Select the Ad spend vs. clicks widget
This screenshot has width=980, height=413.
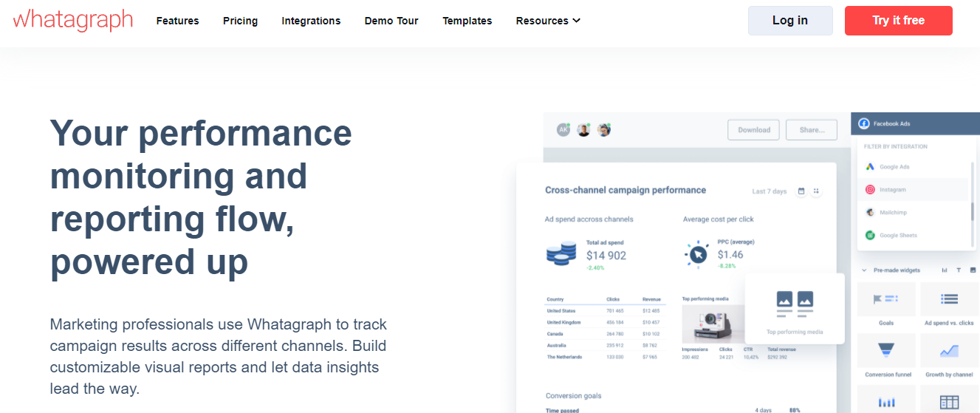(949, 299)
